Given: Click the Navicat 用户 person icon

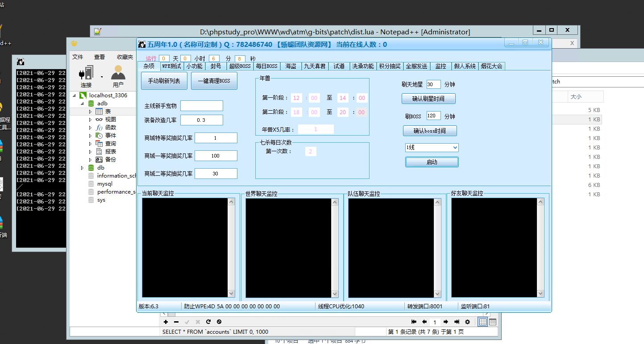Looking at the screenshot, I should tap(118, 72).
